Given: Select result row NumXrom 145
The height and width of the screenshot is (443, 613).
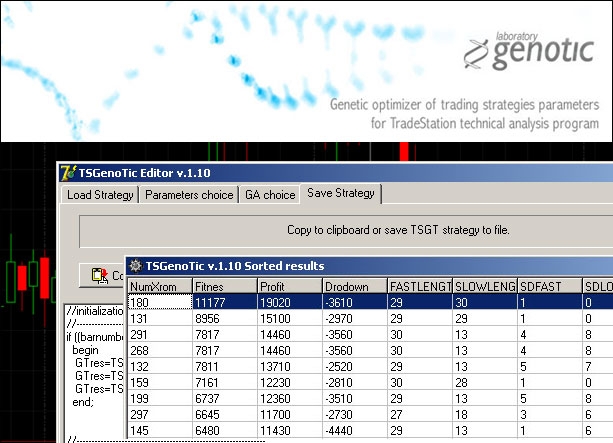Looking at the screenshot, I should tap(370, 431).
